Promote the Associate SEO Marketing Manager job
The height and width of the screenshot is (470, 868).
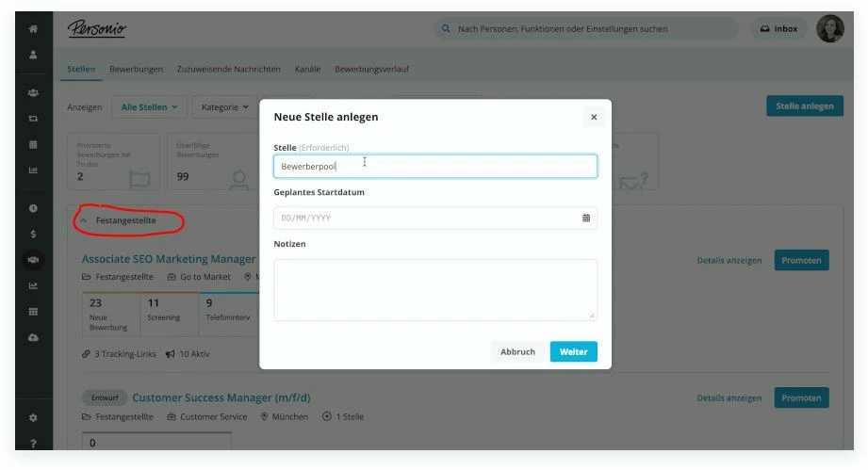pos(802,261)
